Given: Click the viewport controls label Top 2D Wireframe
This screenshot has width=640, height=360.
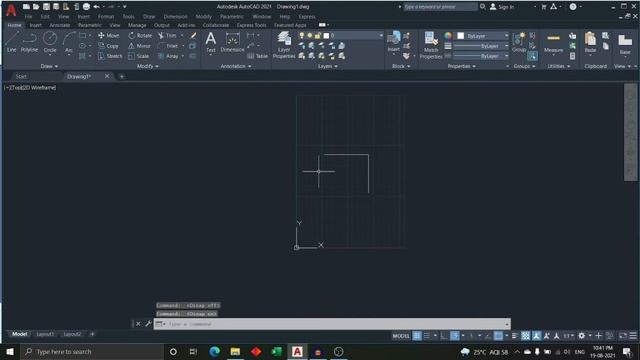Looking at the screenshot, I should (x=31, y=87).
